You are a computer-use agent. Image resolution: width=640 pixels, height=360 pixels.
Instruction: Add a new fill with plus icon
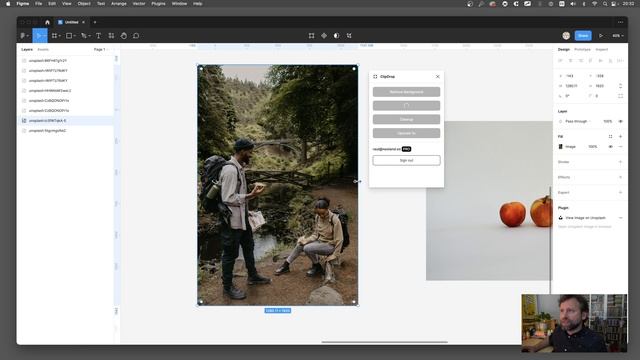pyautogui.click(x=620, y=136)
